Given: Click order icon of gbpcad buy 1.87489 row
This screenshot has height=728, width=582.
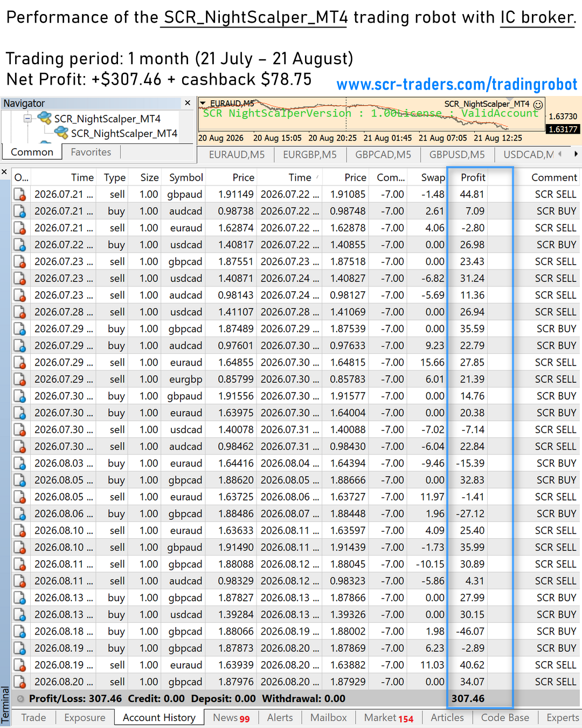Looking at the screenshot, I should (20, 328).
